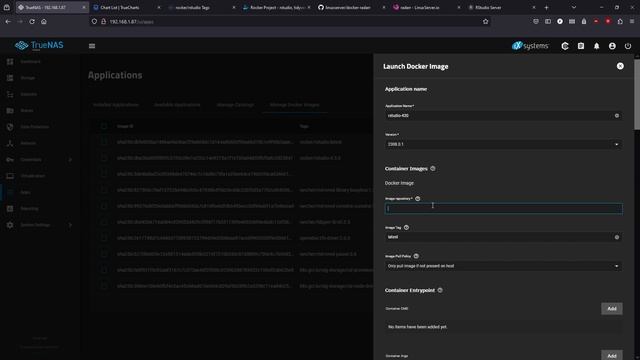Open the user account icon
The image size is (640, 360).
click(x=612, y=46)
